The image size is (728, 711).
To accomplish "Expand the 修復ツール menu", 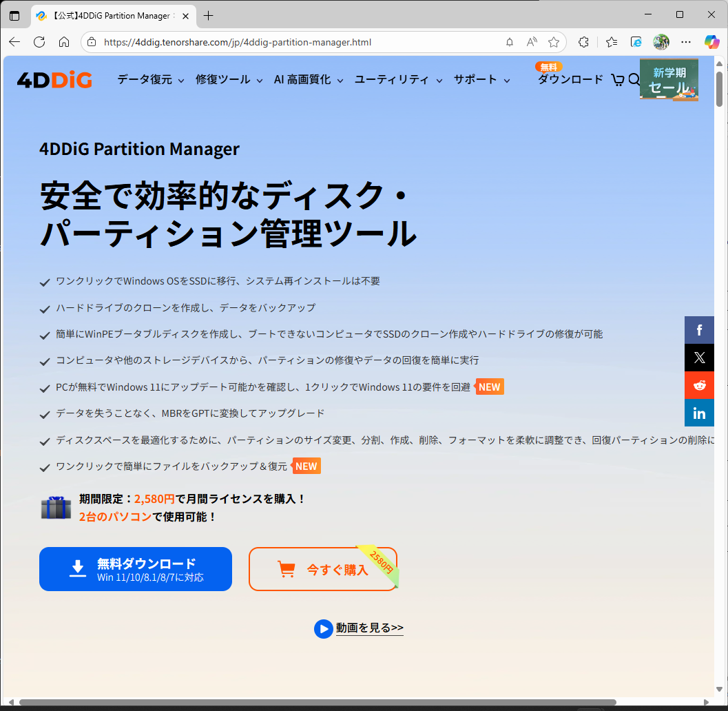I will point(229,80).
